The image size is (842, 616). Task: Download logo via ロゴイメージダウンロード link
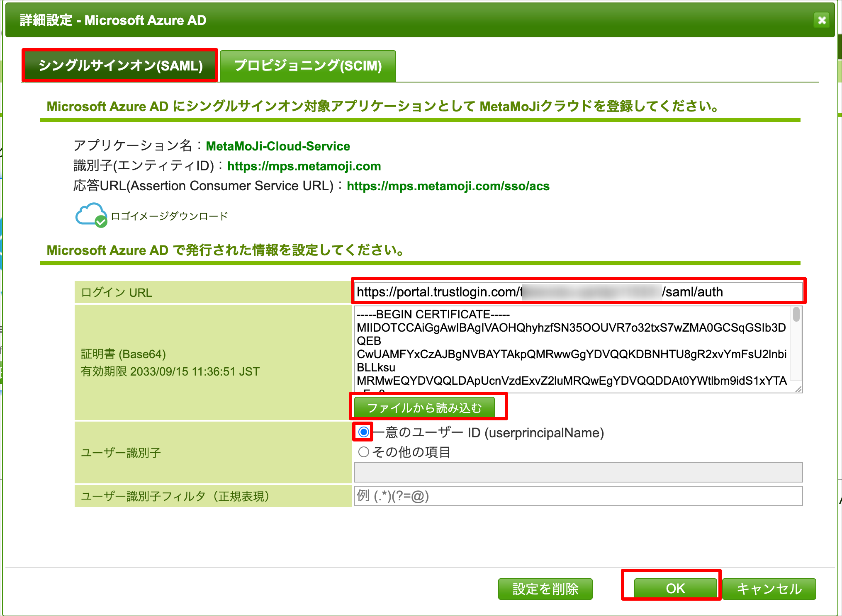[169, 216]
